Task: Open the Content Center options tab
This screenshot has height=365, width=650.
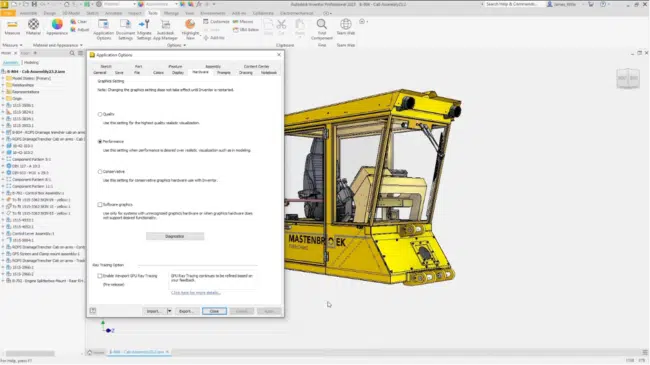Action: [x=257, y=66]
